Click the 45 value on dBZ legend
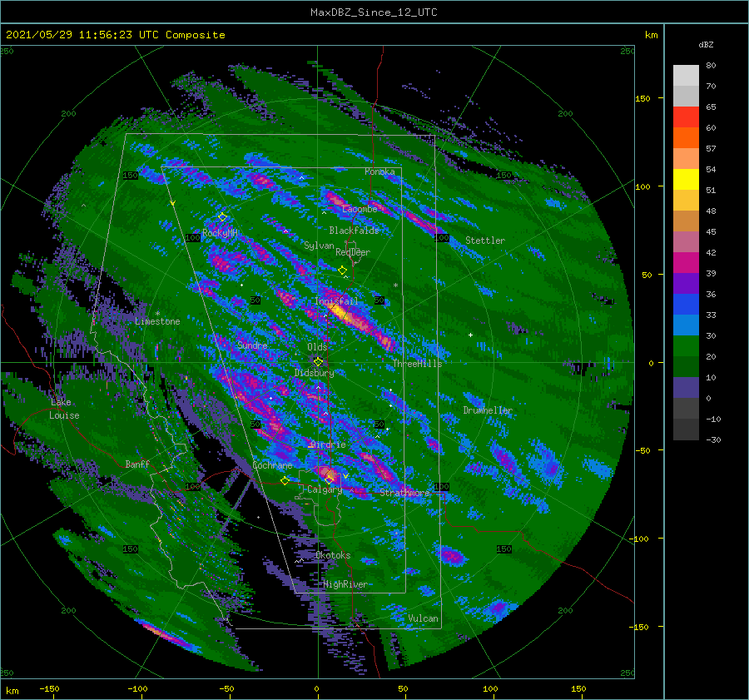 point(711,231)
